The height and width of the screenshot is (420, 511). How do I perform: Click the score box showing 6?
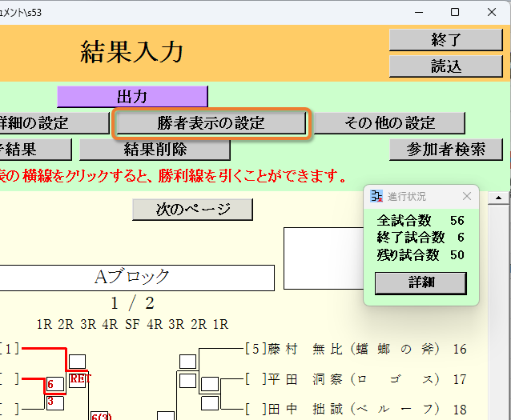(55, 384)
